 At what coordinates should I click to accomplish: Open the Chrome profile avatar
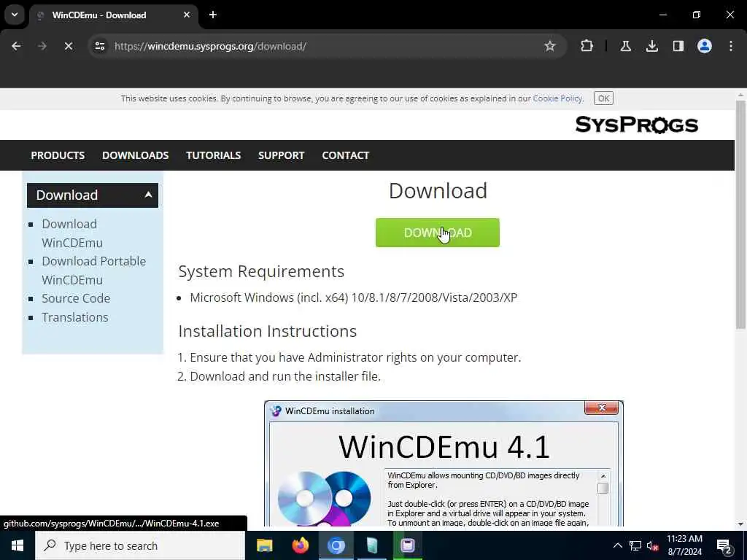704,46
